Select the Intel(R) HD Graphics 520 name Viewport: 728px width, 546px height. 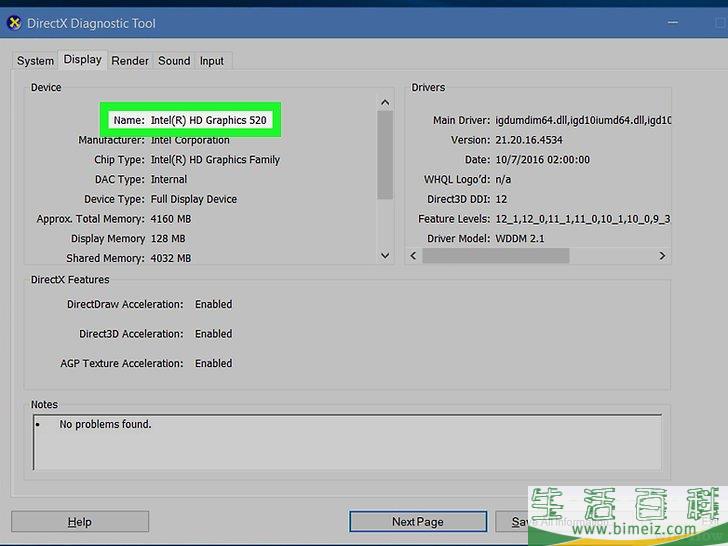click(208, 120)
